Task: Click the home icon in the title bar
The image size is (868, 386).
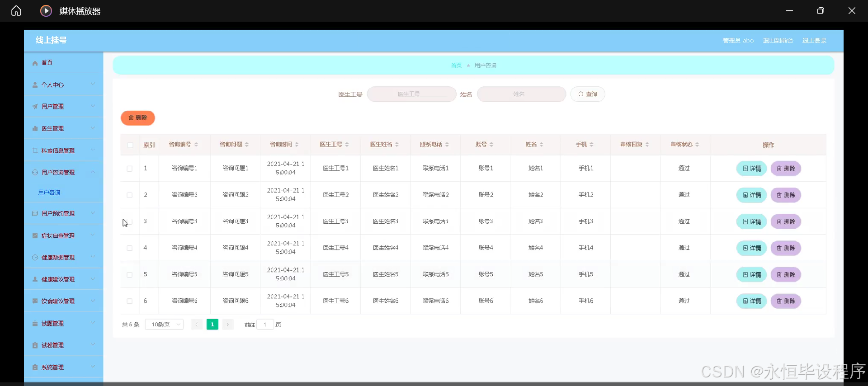Action: coord(16,11)
